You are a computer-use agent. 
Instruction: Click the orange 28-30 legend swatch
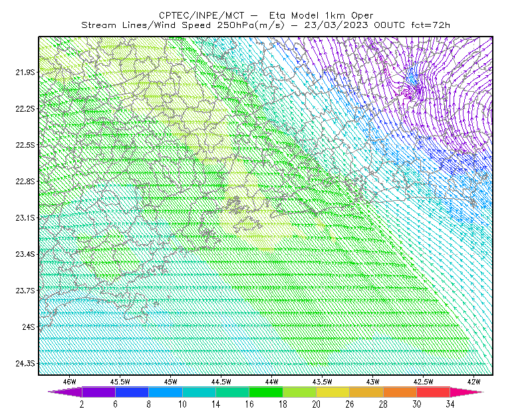pos(400,392)
